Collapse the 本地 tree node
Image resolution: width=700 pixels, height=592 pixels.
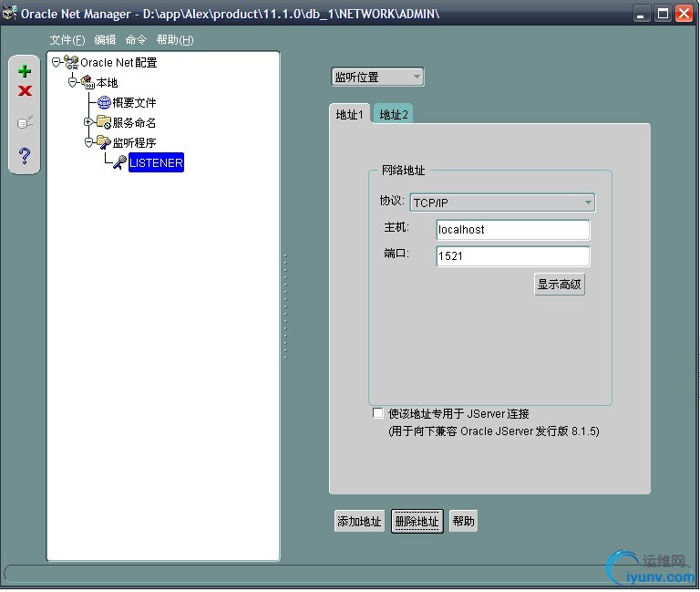(x=72, y=82)
